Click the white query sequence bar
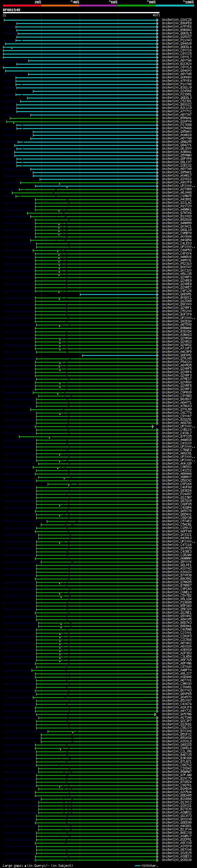Viewport: 197px width, 868px height. [x=81, y=12]
